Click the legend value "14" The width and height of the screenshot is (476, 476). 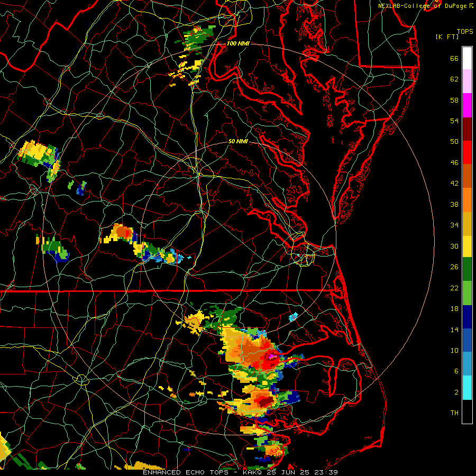(x=454, y=329)
